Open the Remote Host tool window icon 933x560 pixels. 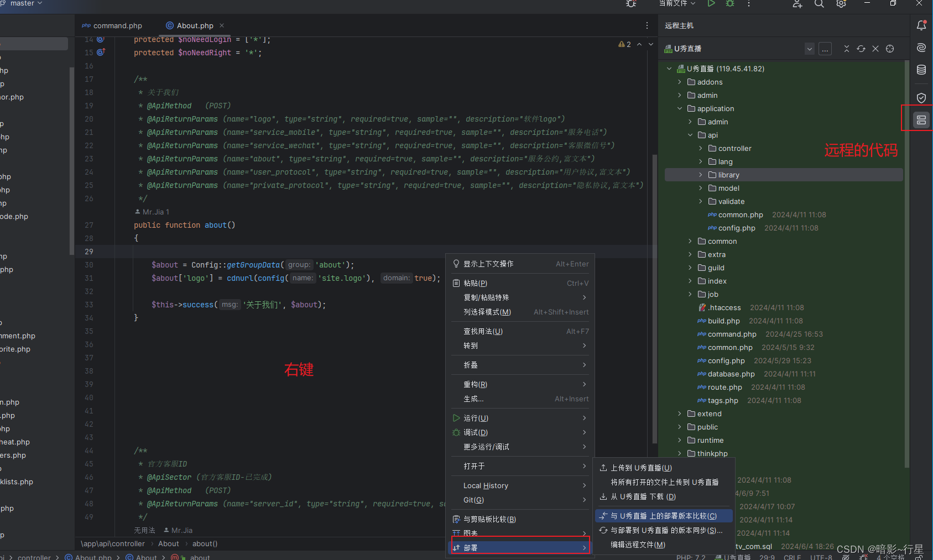[x=921, y=119]
